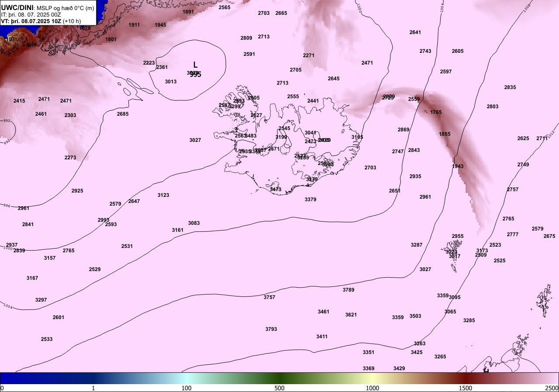
Task: Select freezing level value 2565
Action: 224,7
